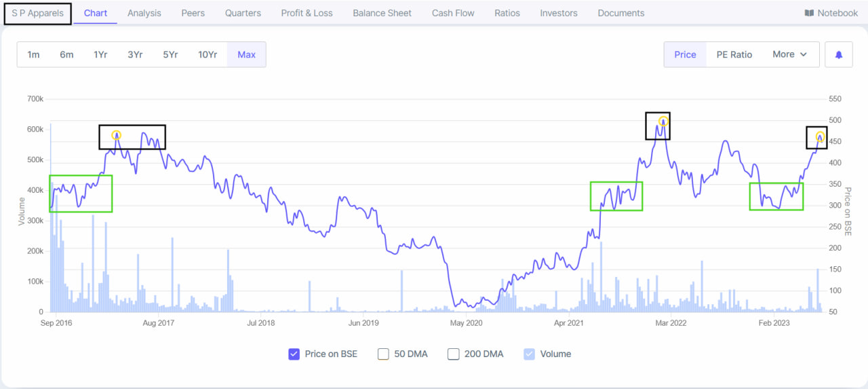
Task: Click the bell alert icon
Action: point(838,55)
